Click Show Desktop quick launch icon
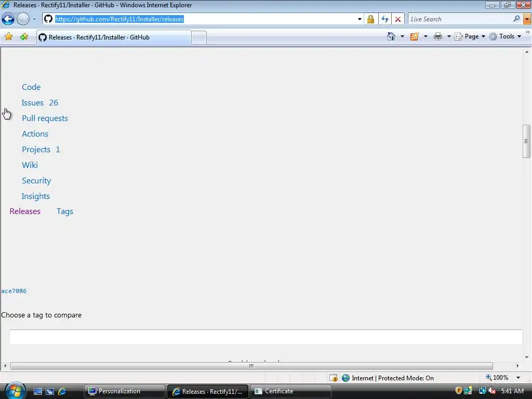This screenshot has width=532, height=399. (37, 391)
